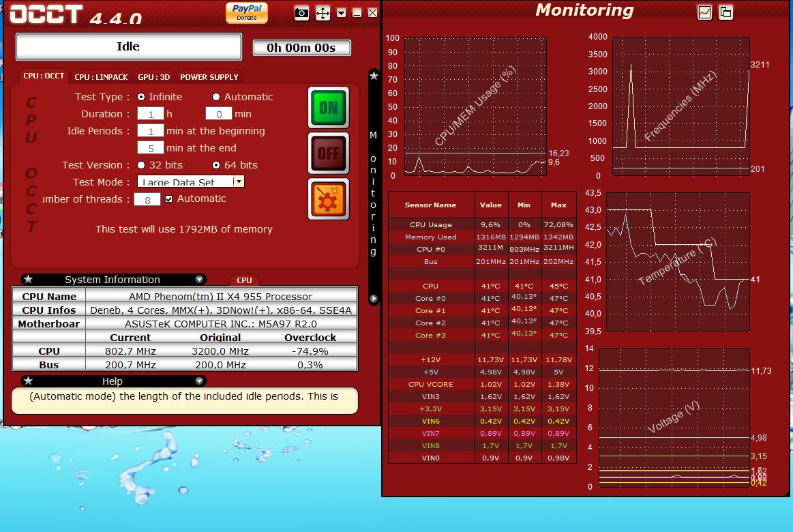Screen dimensions: 793x532
Task: Click the star beside System Information
Action: pyautogui.click(x=29, y=279)
